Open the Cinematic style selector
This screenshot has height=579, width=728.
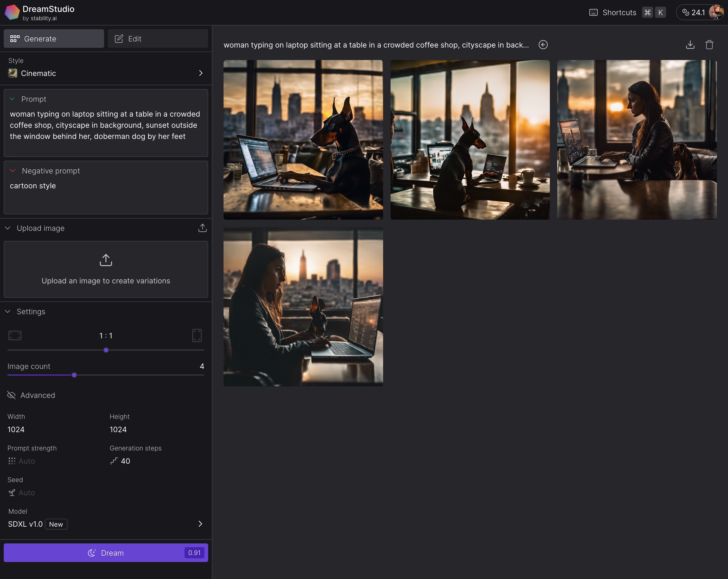(106, 73)
